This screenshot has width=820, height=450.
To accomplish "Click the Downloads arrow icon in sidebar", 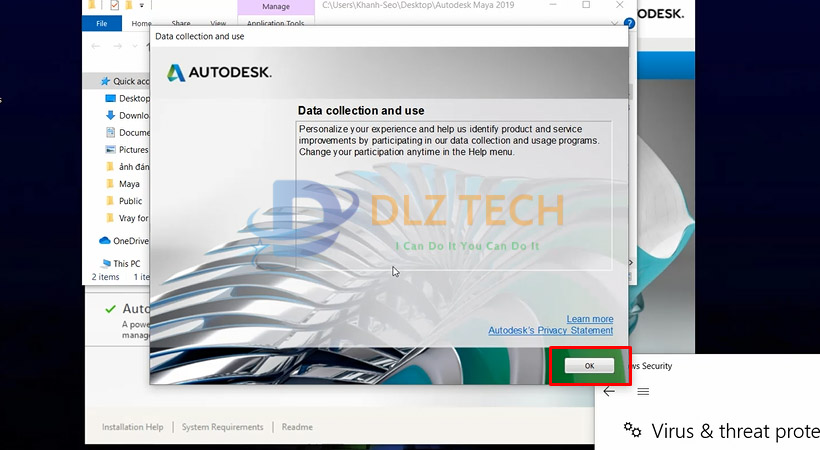I will (111, 115).
